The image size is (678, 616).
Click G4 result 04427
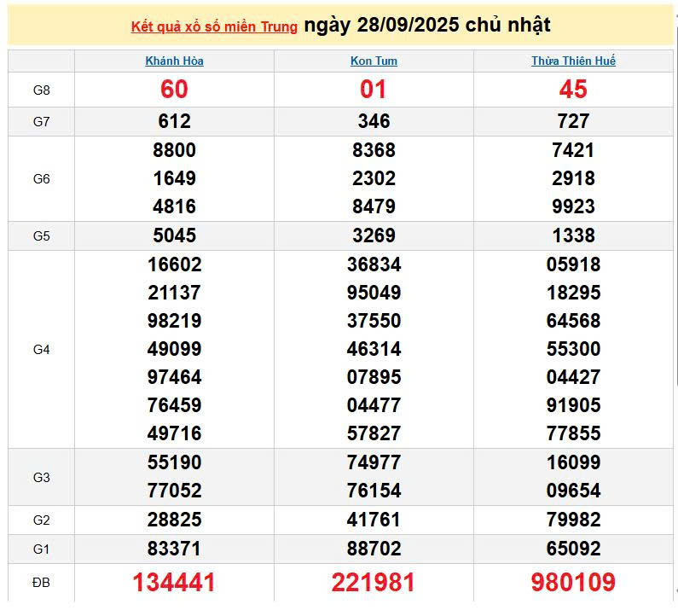[573, 377]
